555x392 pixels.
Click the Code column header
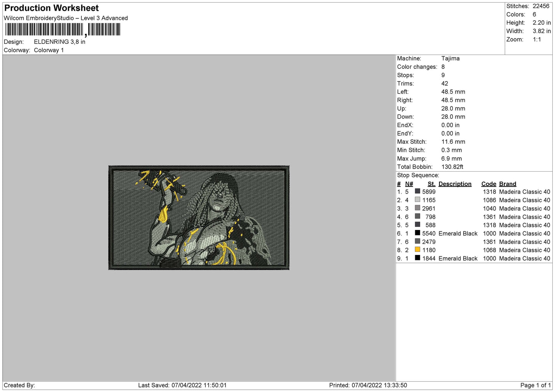point(489,184)
